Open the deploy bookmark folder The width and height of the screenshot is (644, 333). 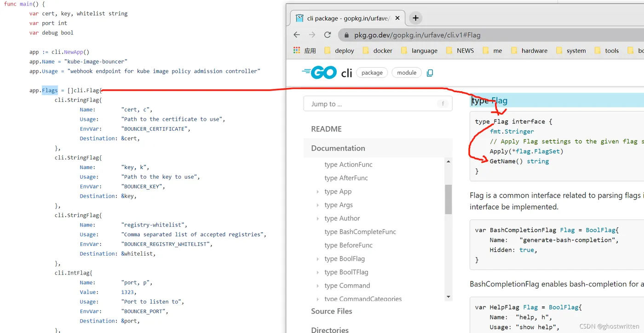[339, 51]
